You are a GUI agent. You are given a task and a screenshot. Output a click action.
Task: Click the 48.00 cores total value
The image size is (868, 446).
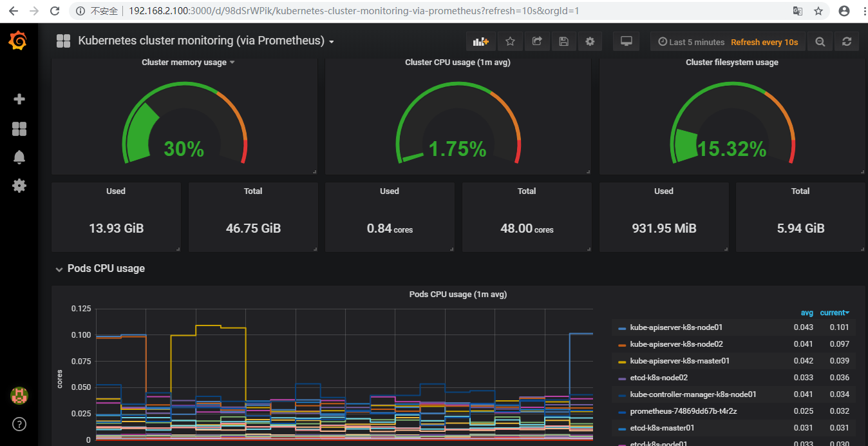coord(527,229)
